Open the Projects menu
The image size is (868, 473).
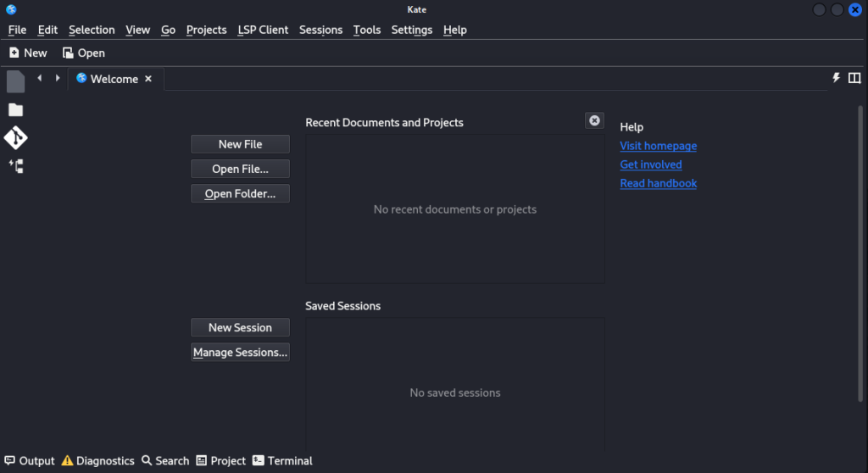click(x=207, y=30)
